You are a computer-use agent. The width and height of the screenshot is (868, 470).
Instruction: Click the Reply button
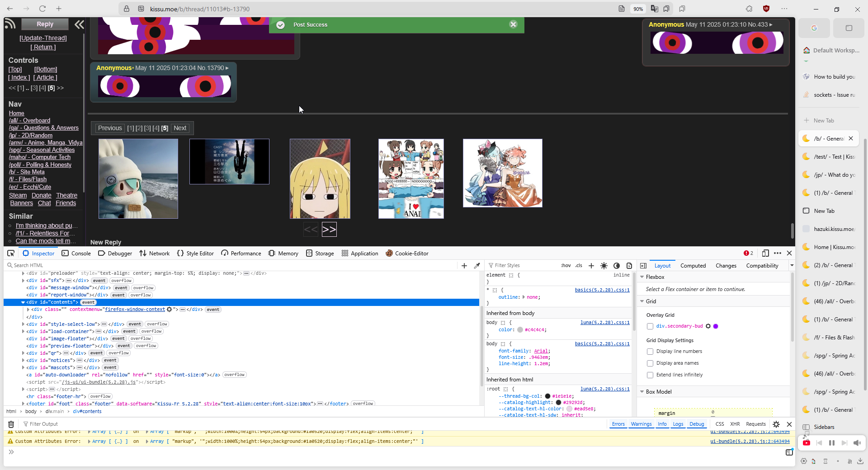45,24
